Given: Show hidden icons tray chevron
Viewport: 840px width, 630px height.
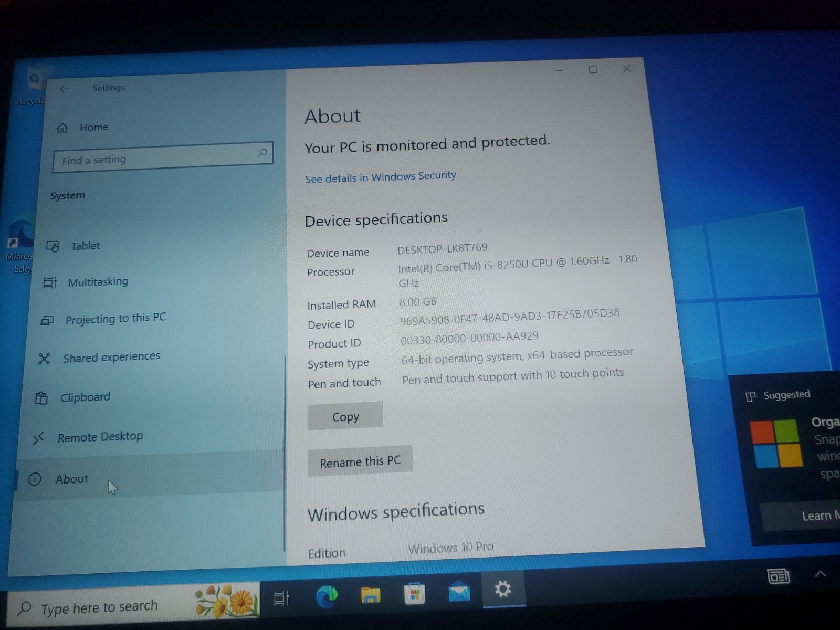Looking at the screenshot, I should point(820,574).
